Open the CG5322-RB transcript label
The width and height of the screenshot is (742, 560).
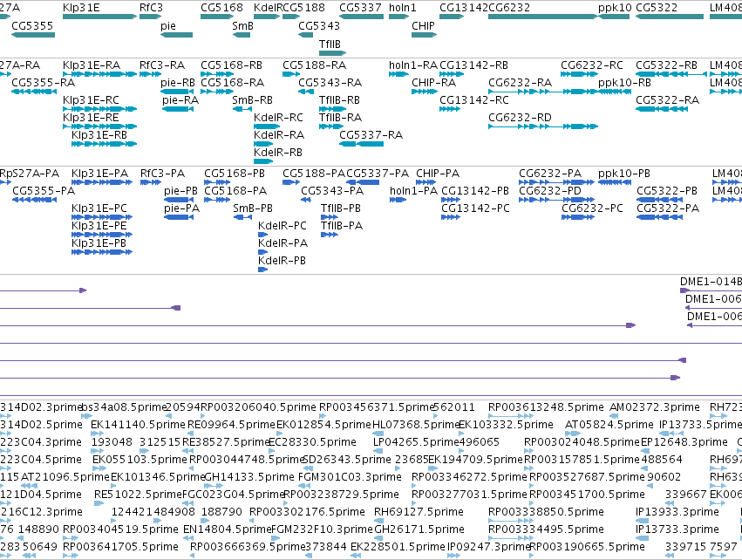(666, 65)
